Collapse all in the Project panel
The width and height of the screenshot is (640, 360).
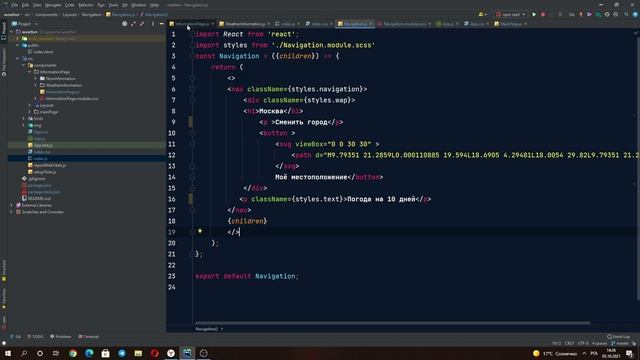(x=142, y=24)
